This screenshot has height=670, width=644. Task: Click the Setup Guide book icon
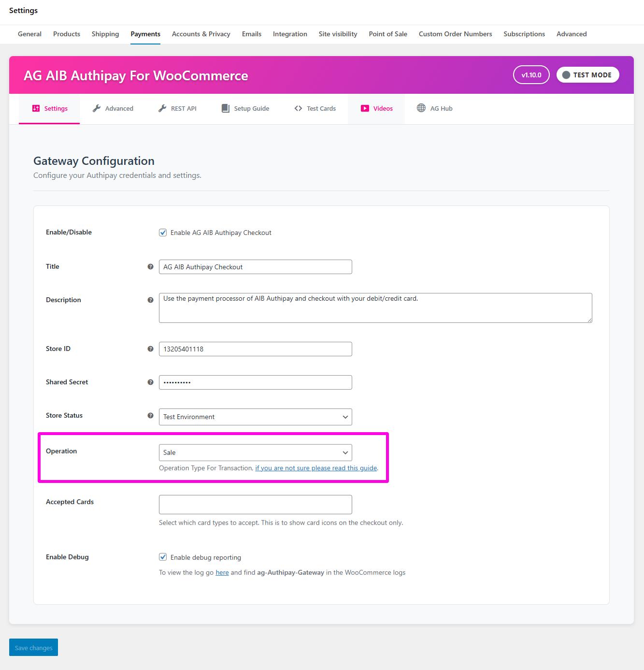226,108
